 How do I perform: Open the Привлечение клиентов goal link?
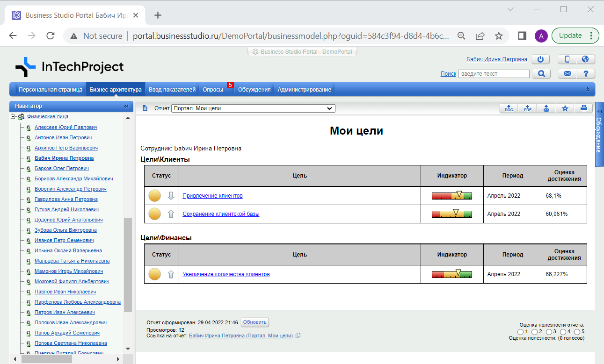coord(212,196)
